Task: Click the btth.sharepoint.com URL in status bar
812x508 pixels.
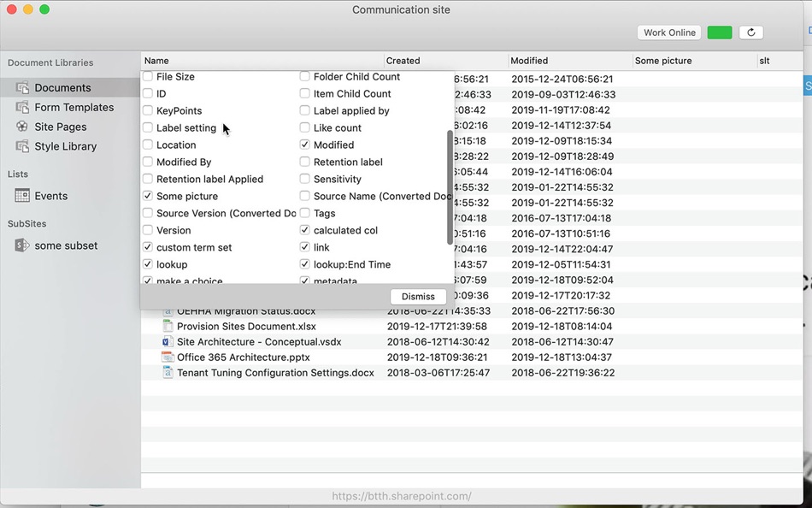Action: (x=402, y=496)
